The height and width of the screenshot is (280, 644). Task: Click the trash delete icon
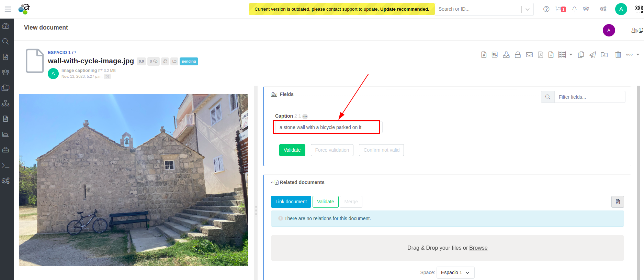pyautogui.click(x=618, y=55)
